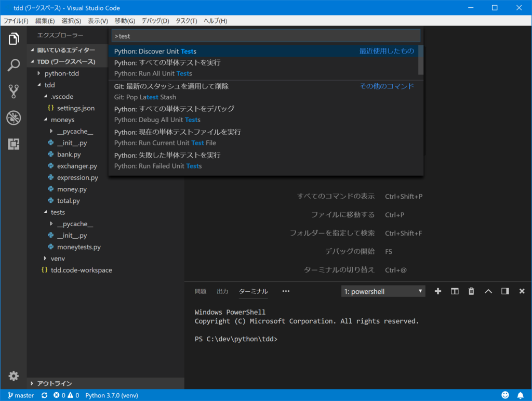
Task: Open settings.json file
Action: click(x=76, y=108)
